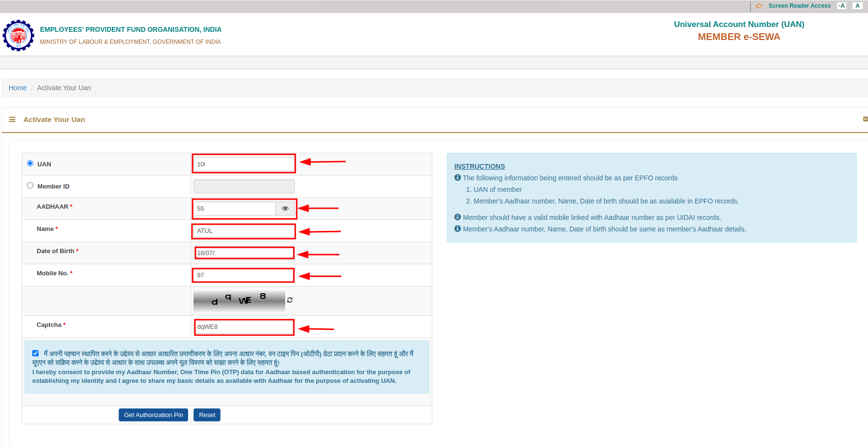
Task: Click info icon beside valid mobile instruction
Action: 457,217
